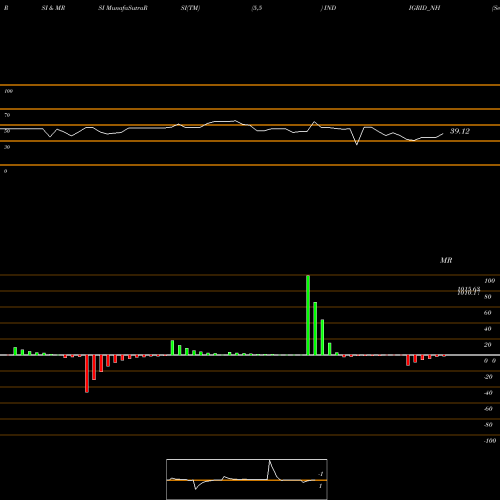This screenshot has height=500, width=500.
Task: Click the RSI axis label 30
Action: point(7,147)
